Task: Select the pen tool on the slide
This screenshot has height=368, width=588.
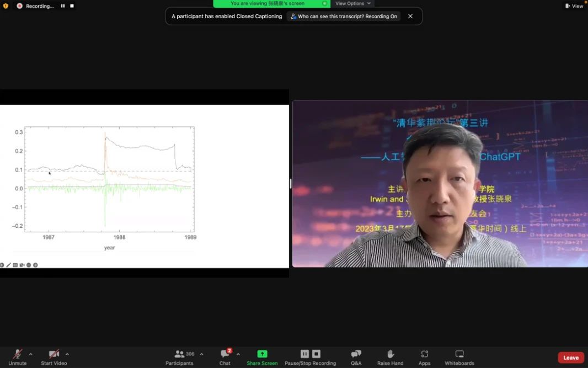Action: 8,265
